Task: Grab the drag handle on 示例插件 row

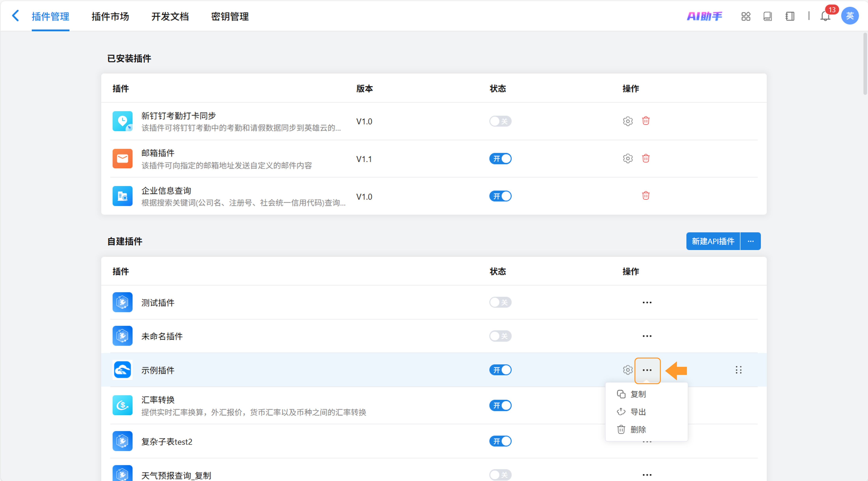Action: click(738, 370)
